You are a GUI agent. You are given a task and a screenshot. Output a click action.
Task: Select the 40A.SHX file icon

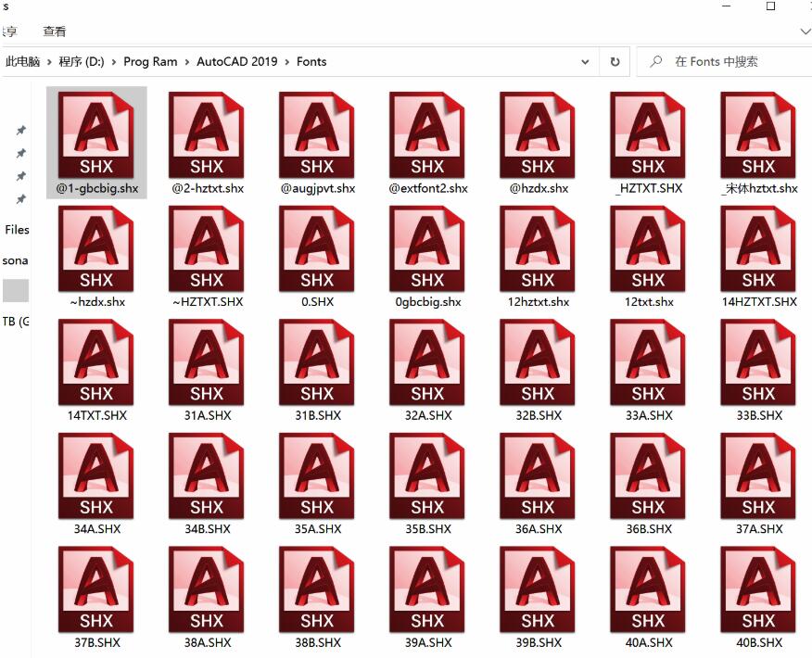pos(647,588)
